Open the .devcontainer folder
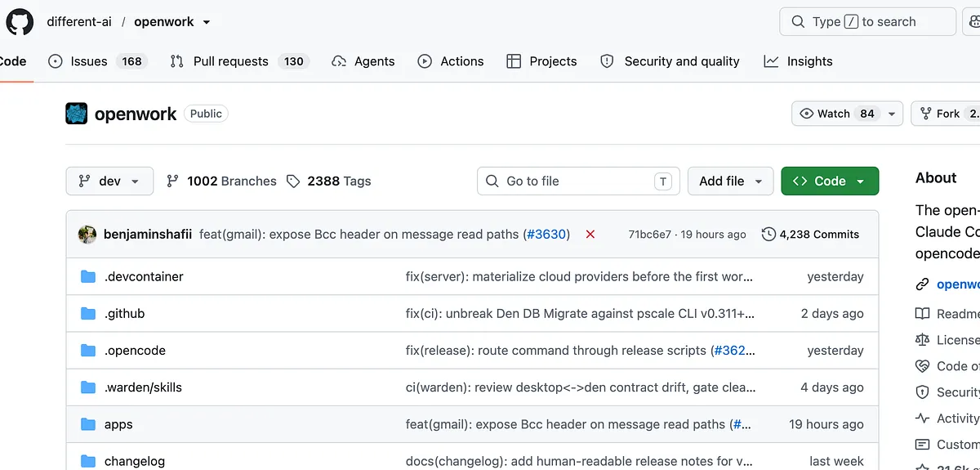 click(144, 276)
